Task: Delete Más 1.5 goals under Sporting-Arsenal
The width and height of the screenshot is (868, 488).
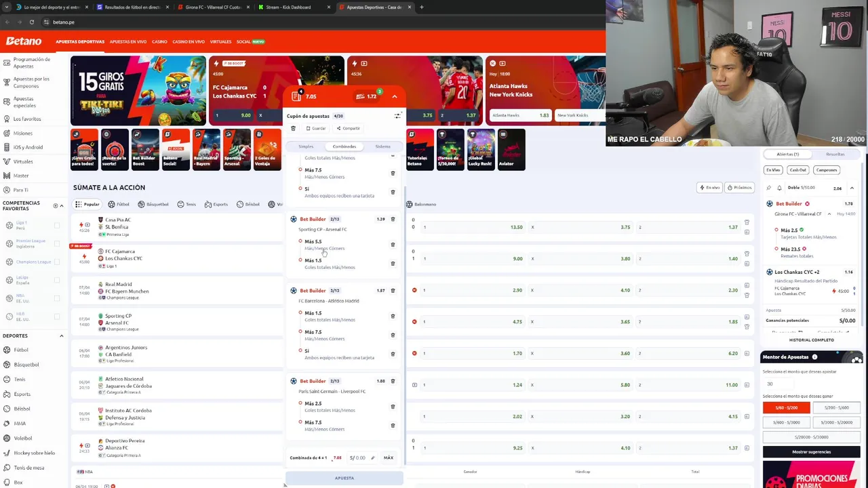Action: pos(393,264)
